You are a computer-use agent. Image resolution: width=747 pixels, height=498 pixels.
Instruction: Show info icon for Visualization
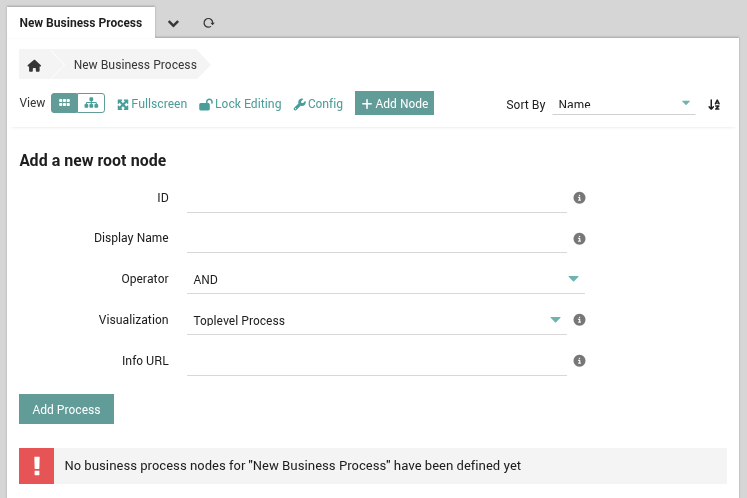(x=579, y=320)
